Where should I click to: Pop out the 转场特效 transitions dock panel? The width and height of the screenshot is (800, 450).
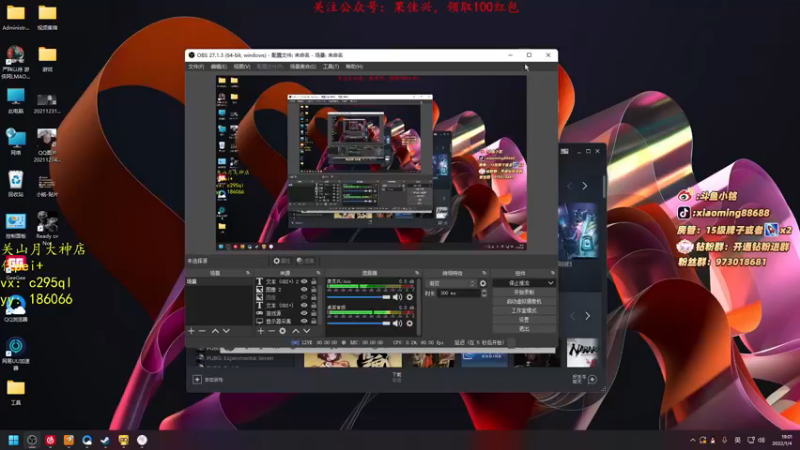pyautogui.click(x=484, y=273)
